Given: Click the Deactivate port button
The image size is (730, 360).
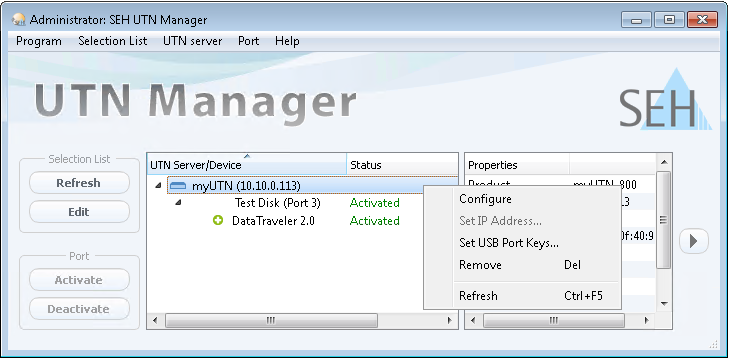Looking at the screenshot, I should [79, 309].
